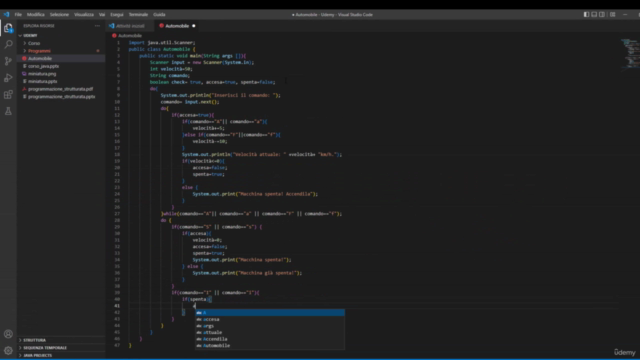Choose the 'A' autocomplete suggestion
The width and height of the screenshot is (640, 360).
270,313
